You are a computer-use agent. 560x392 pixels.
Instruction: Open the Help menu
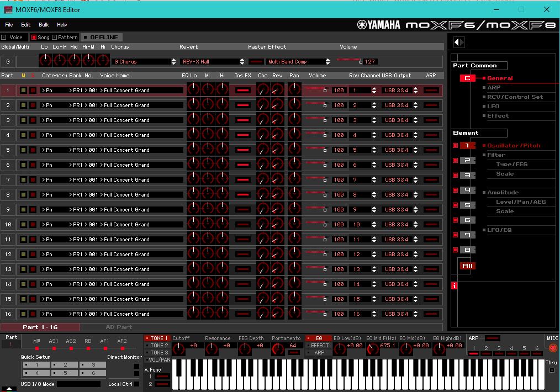(62, 25)
